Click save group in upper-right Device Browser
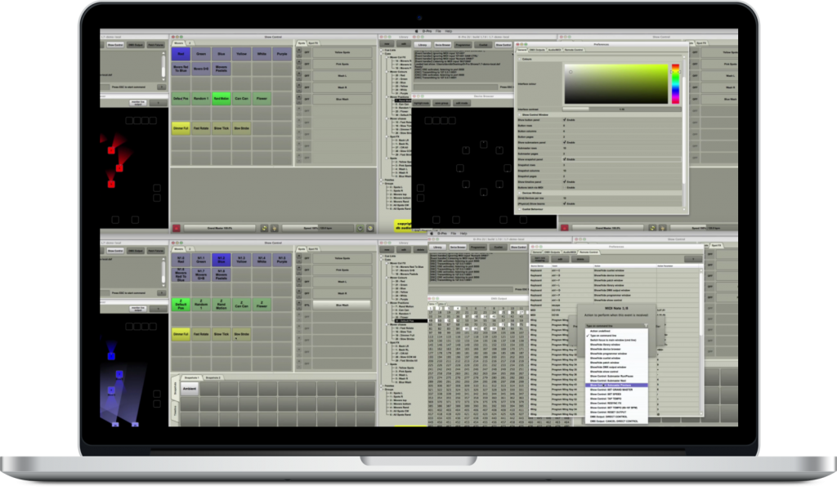The image size is (837, 504). coord(441,103)
